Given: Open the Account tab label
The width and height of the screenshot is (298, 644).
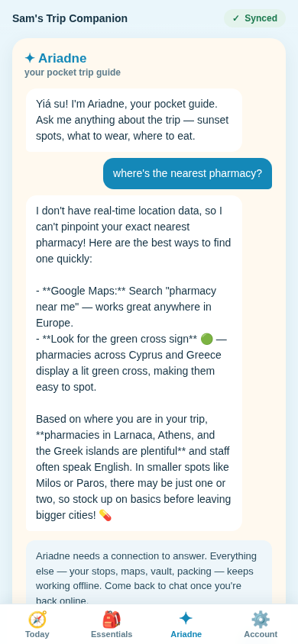Looking at the screenshot, I should coord(261,634).
